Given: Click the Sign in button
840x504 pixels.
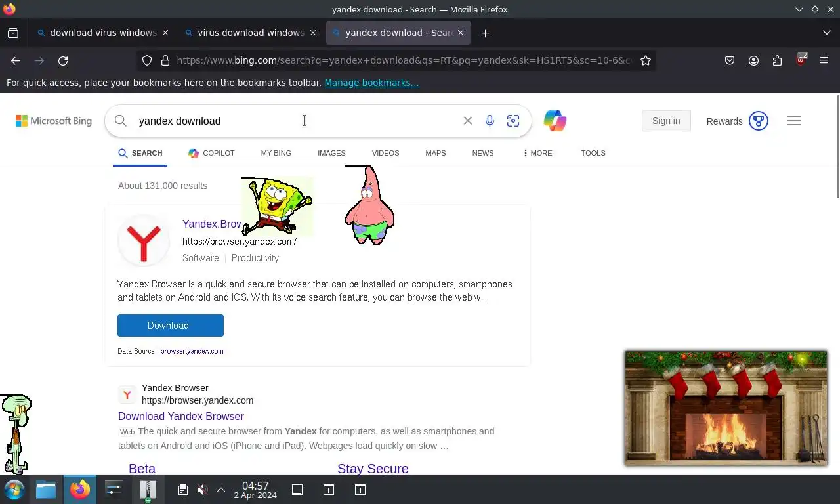Looking at the screenshot, I should pos(666,121).
